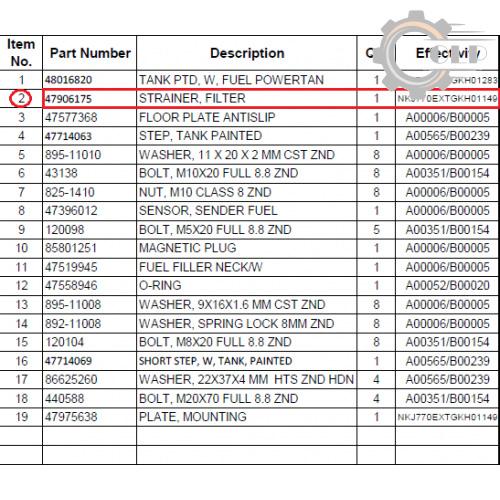Click the MAGNETIC PLUG row description
Image resolution: width=500 pixels, height=500 pixels.
click(188, 248)
